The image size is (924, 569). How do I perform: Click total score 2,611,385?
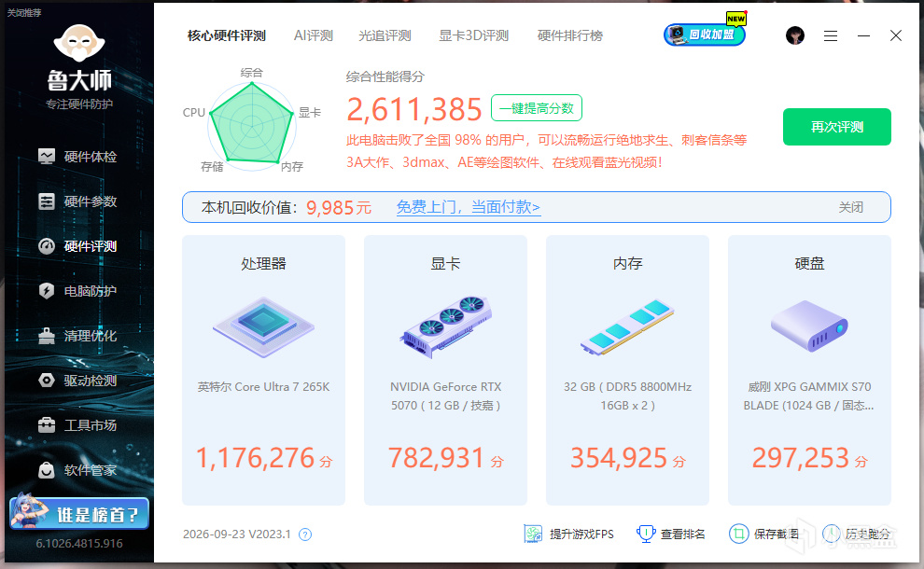coord(414,109)
